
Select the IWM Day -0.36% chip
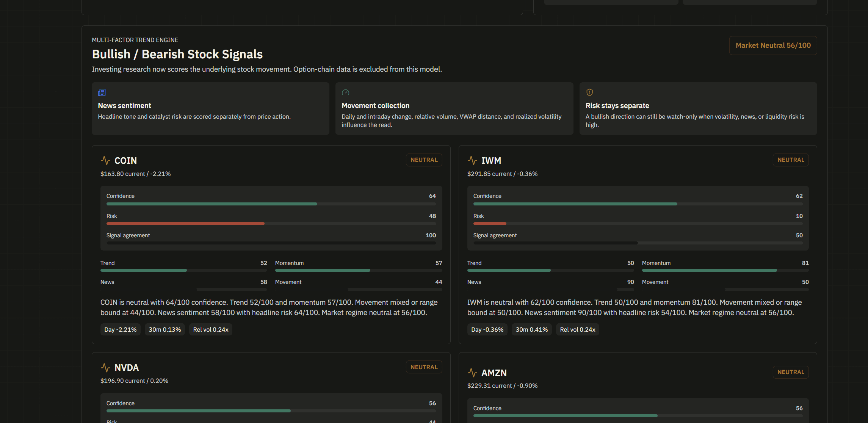pyautogui.click(x=487, y=330)
